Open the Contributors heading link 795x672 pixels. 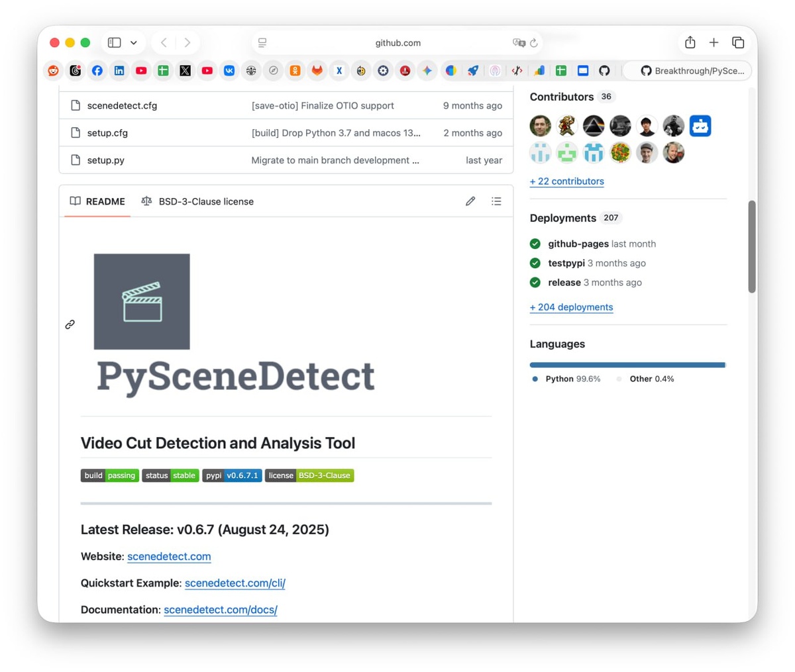[x=562, y=97]
